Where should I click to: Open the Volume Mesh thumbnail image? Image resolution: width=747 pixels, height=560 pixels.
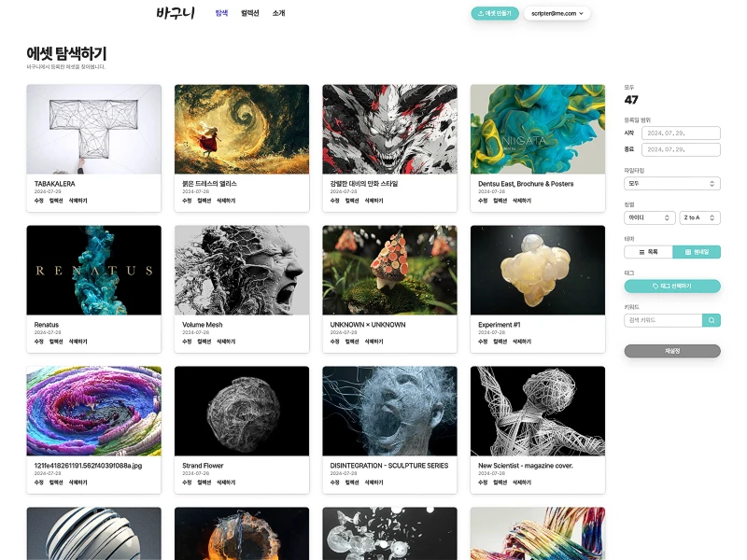[242, 270]
